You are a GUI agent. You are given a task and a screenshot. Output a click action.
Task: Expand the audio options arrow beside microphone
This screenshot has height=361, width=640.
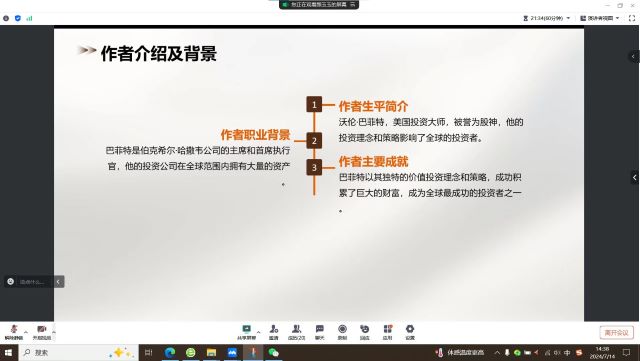point(26,332)
